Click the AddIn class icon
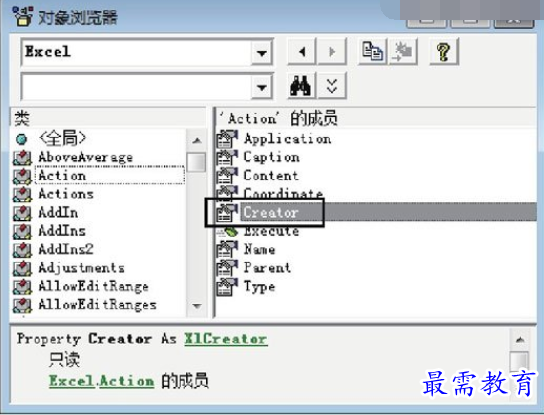 click(x=22, y=213)
